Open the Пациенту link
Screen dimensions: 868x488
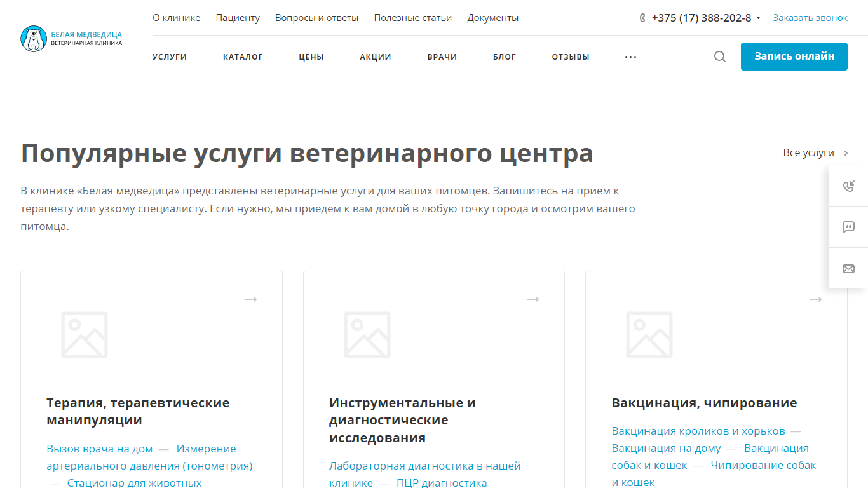238,18
